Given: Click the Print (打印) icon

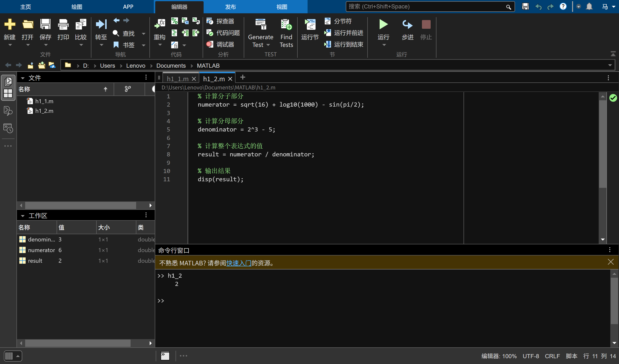Looking at the screenshot, I should click(63, 25).
